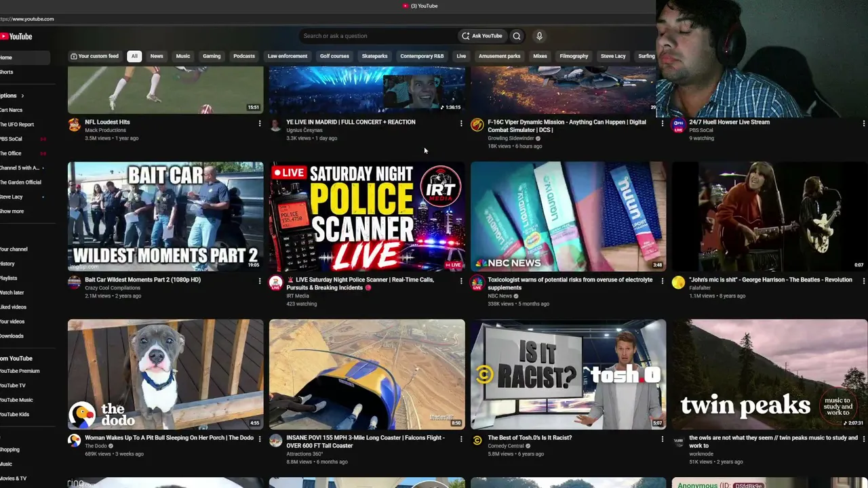Select the Podcasts filter chip

pos(244,56)
